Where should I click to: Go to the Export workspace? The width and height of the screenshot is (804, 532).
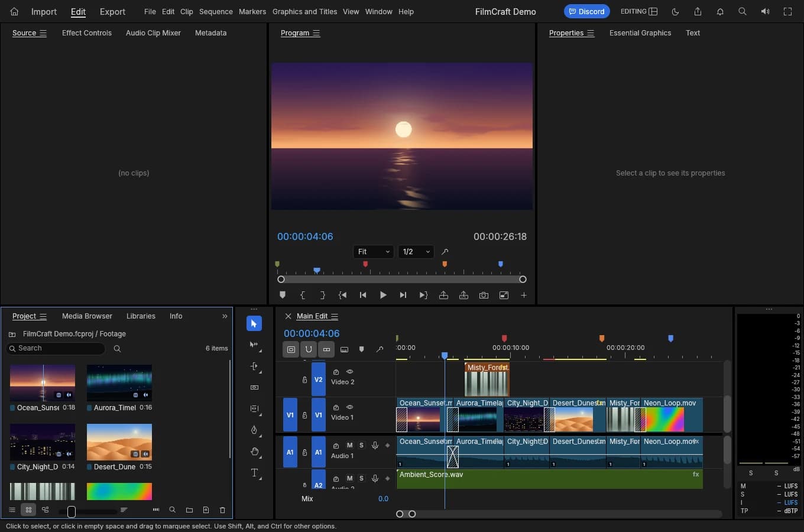[112, 11]
